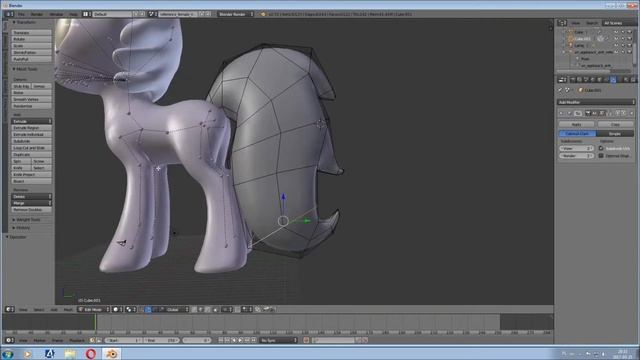The width and height of the screenshot is (640, 360).
Task: Open the No Sync dropdown in timeline
Action: click(x=279, y=340)
